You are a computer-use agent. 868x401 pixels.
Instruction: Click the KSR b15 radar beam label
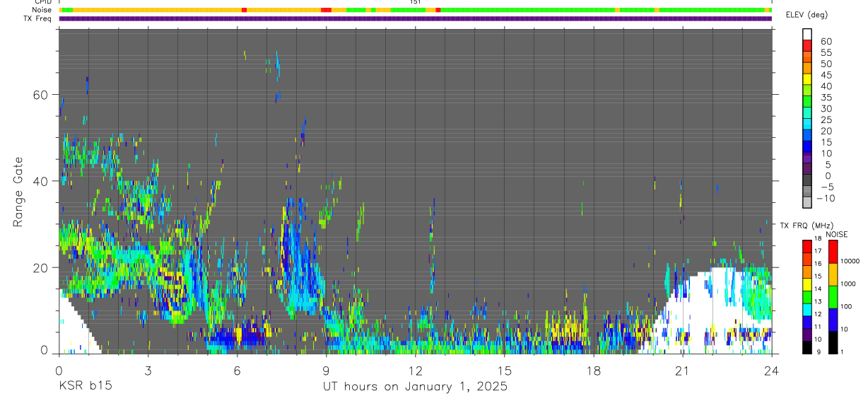85,387
